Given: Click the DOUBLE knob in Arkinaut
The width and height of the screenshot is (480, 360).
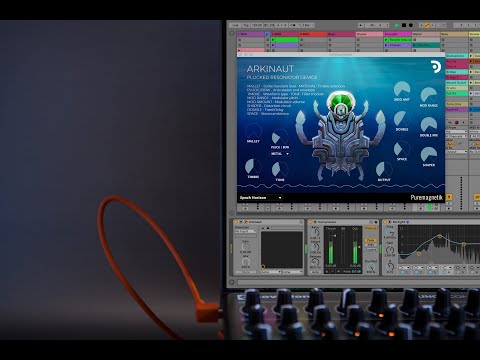Looking at the screenshot, I should tap(402, 118).
